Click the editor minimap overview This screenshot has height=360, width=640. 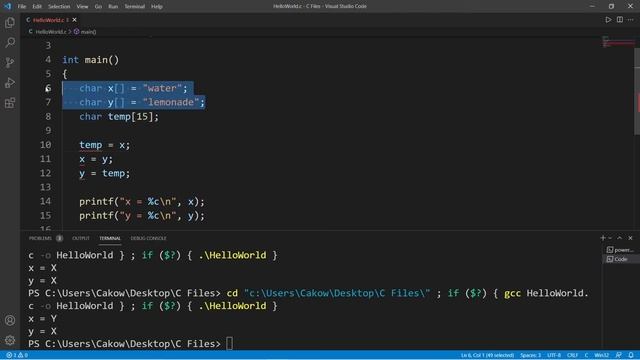coord(618,42)
